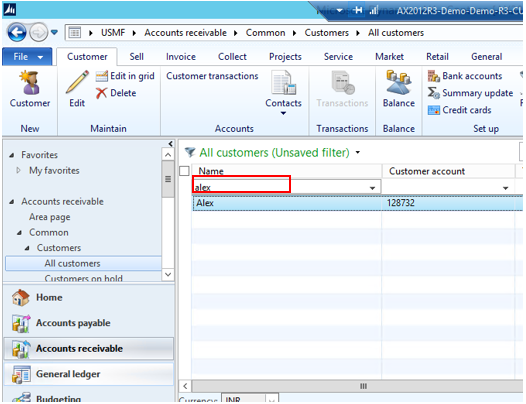Image resolution: width=526 pixels, height=404 pixels.
Task: Expand the Contacts dropdown arrow
Action: [283, 113]
